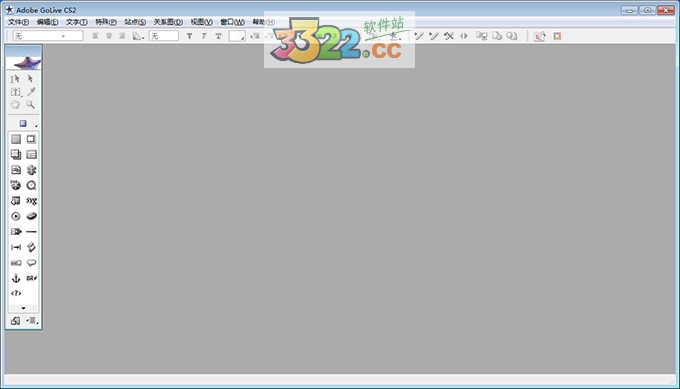
Task: Expand the objects palette bottom arrow
Action: [23, 308]
